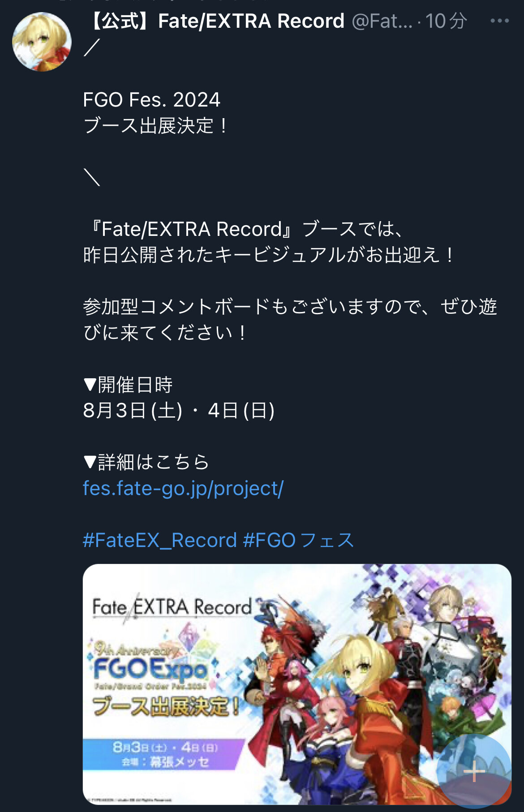Tap the truncated @Fat... handle
Screen dimensions: 524x812
tap(382, 21)
